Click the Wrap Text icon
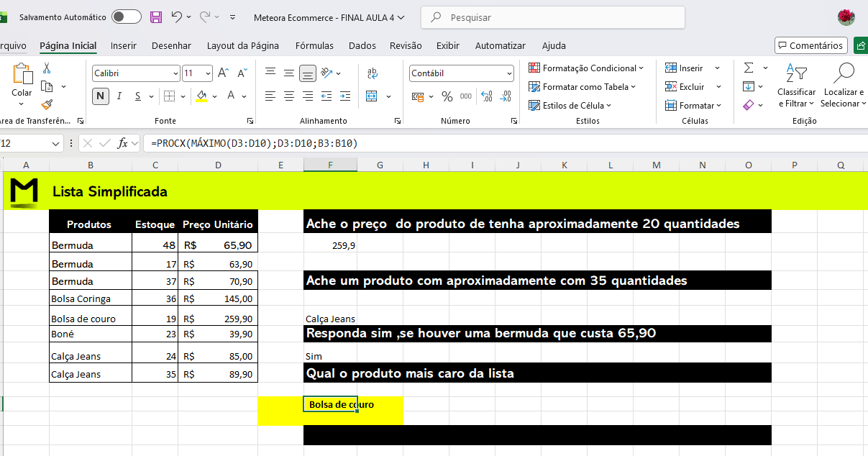 point(373,73)
